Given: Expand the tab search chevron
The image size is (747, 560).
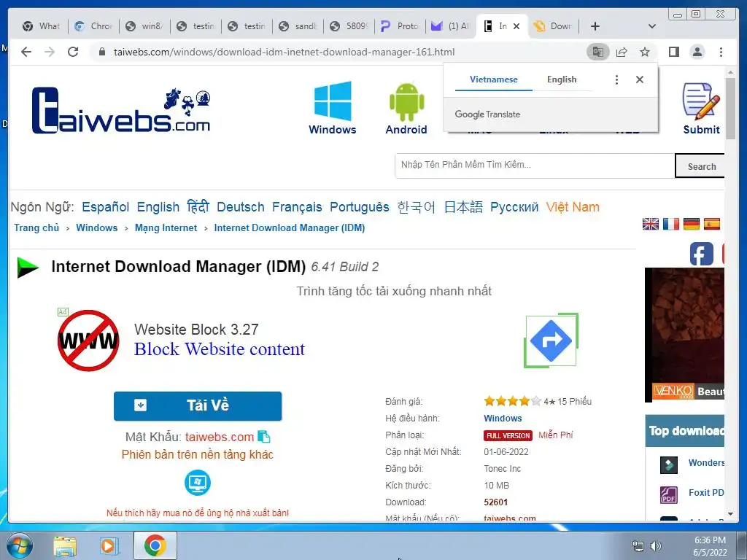Looking at the screenshot, I should 652,26.
